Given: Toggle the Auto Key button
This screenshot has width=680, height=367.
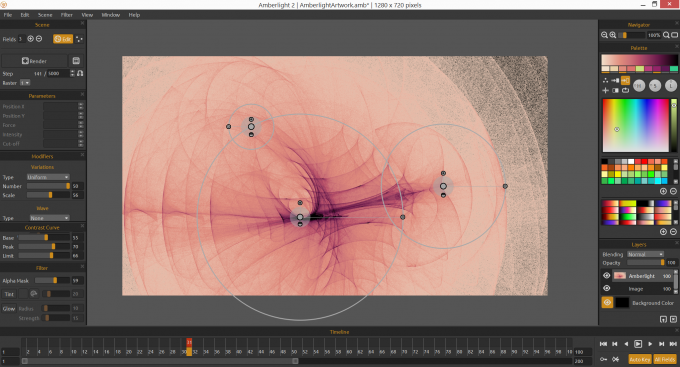Looking at the screenshot, I should [x=640, y=359].
